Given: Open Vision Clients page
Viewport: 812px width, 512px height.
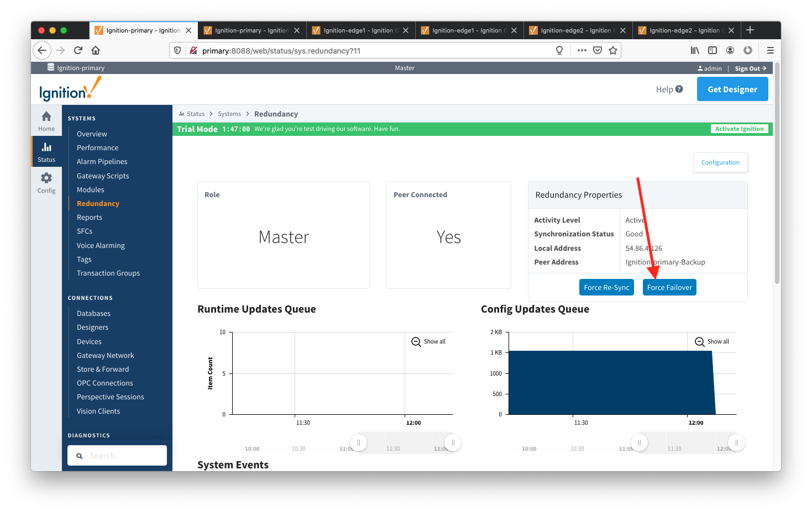Looking at the screenshot, I should tap(98, 411).
